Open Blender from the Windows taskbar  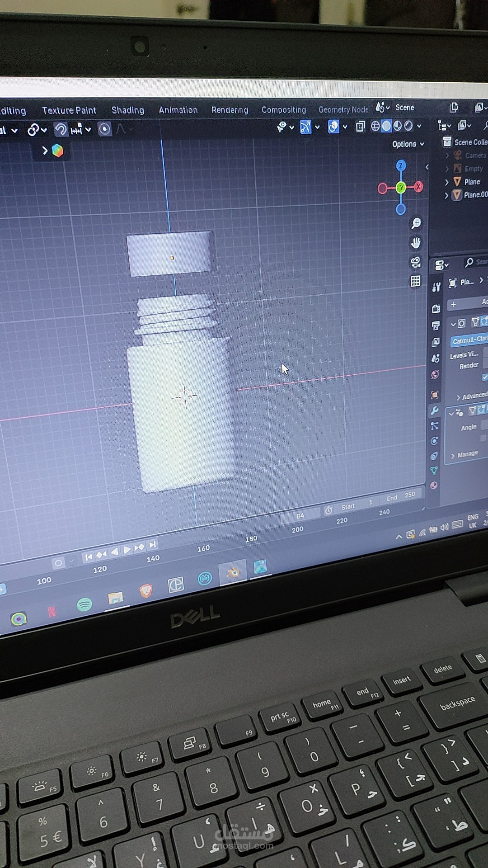[233, 573]
